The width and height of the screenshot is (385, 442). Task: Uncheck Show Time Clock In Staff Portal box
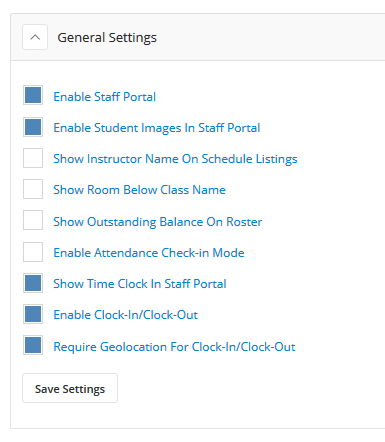33,283
